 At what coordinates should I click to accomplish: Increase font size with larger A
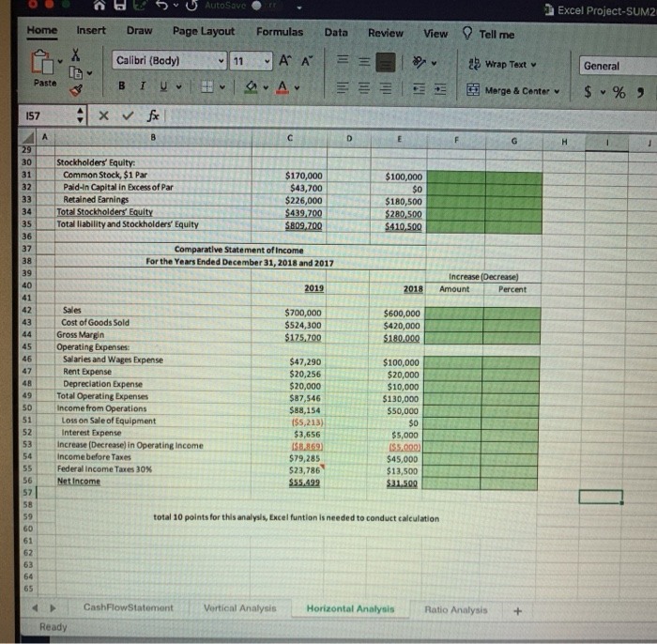(x=285, y=61)
